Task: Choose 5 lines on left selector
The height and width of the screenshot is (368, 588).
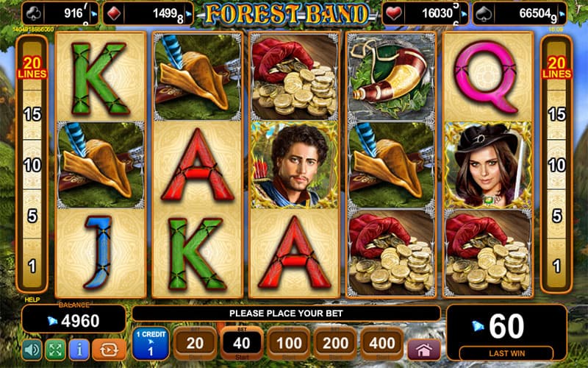Action: click(32, 216)
